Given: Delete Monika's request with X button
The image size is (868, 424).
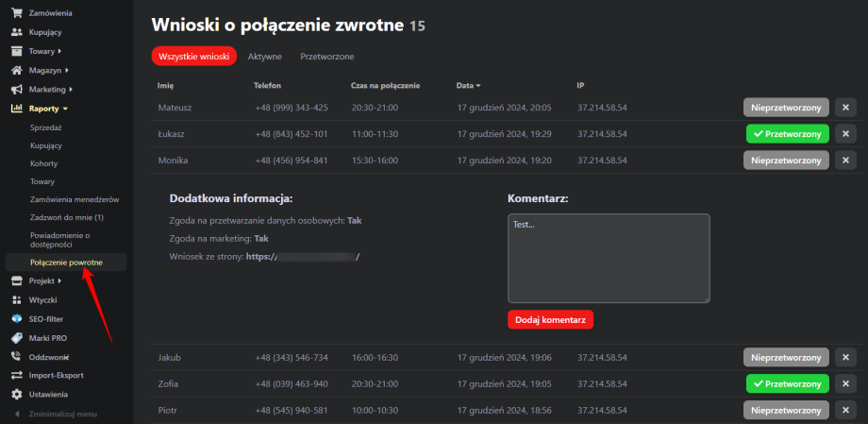Looking at the screenshot, I should click(x=845, y=161).
